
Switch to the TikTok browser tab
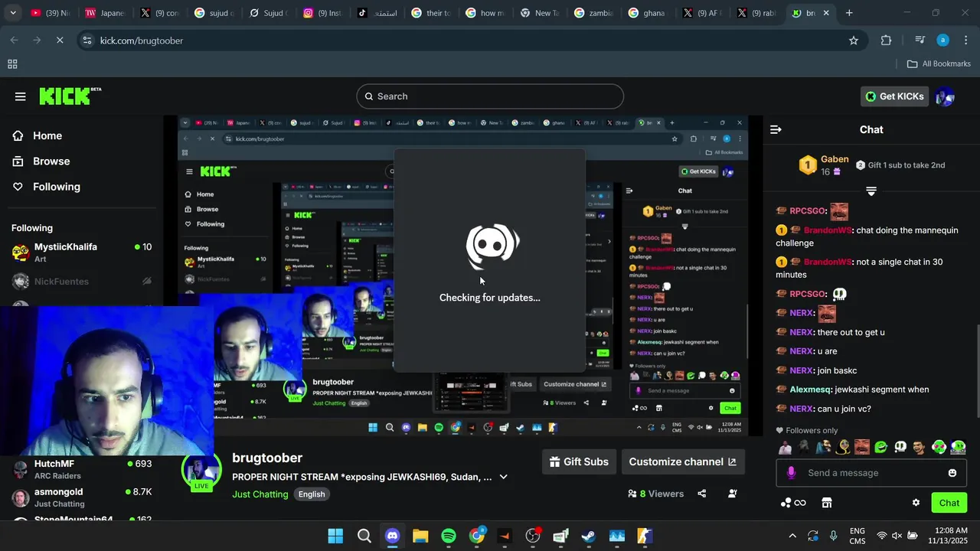coord(377,13)
